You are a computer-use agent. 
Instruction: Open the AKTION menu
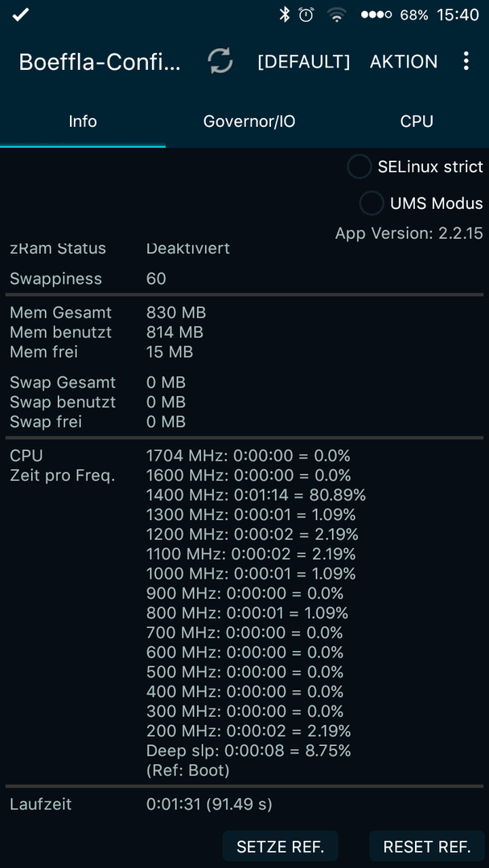click(404, 61)
